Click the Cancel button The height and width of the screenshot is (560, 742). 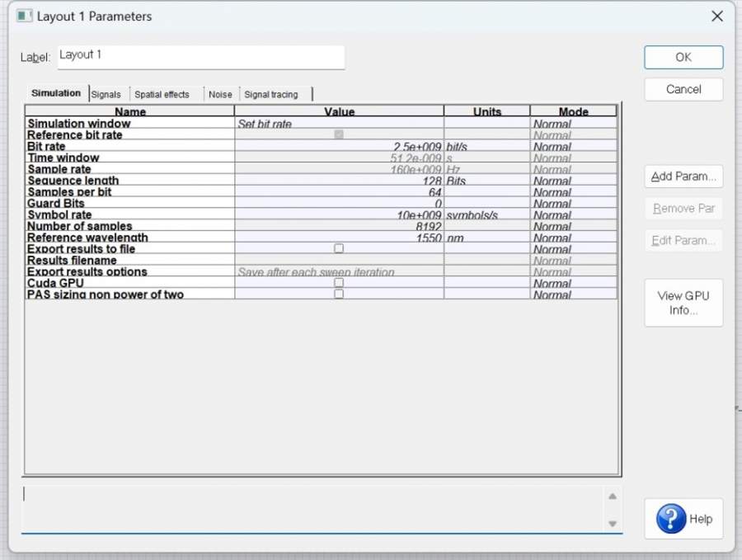[x=683, y=89]
